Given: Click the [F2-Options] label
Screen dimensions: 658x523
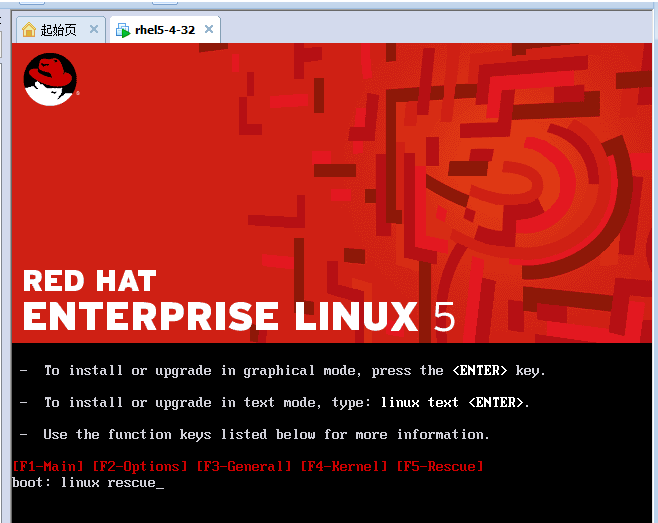Looking at the screenshot, I should click(x=140, y=466).
